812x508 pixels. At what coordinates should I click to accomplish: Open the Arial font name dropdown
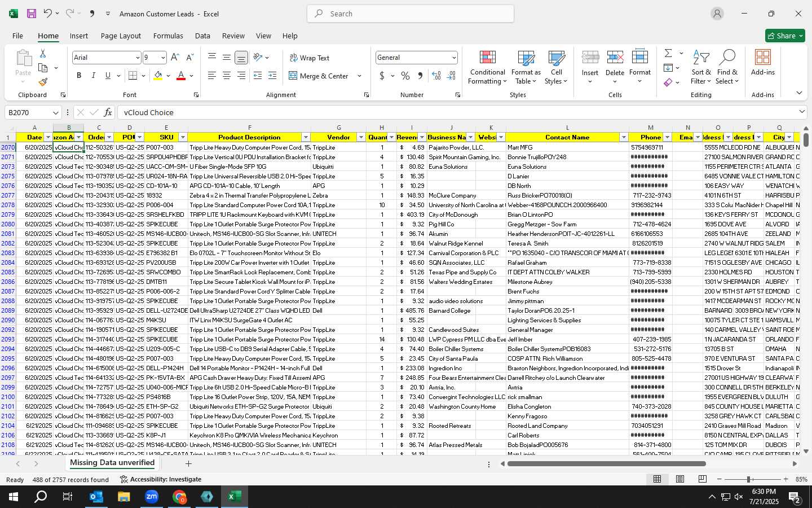[x=137, y=58]
